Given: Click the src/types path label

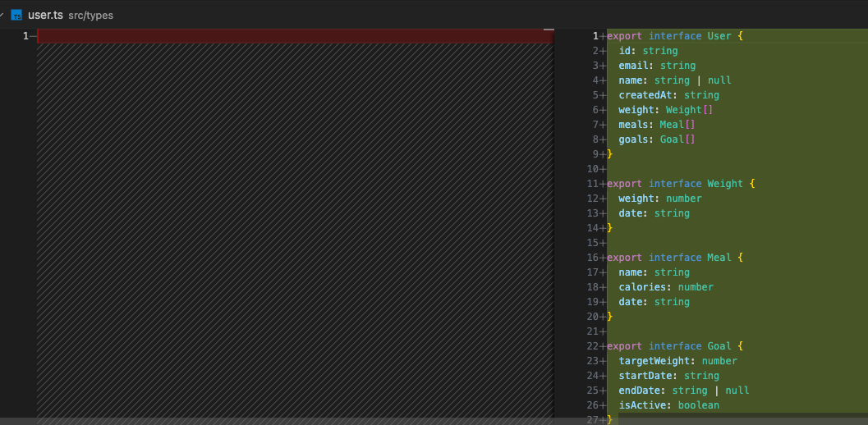Looking at the screenshot, I should (x=91, y=16).
